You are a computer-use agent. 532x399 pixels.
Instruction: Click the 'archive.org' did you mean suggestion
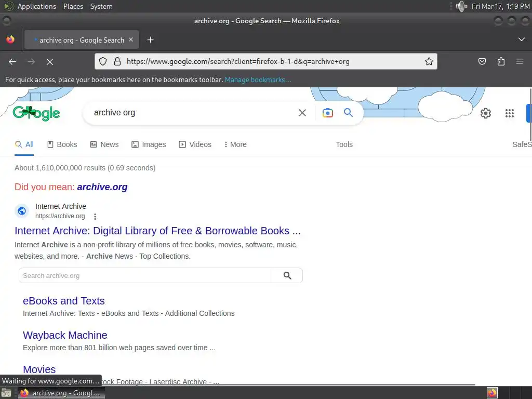[x=102, y=187]
